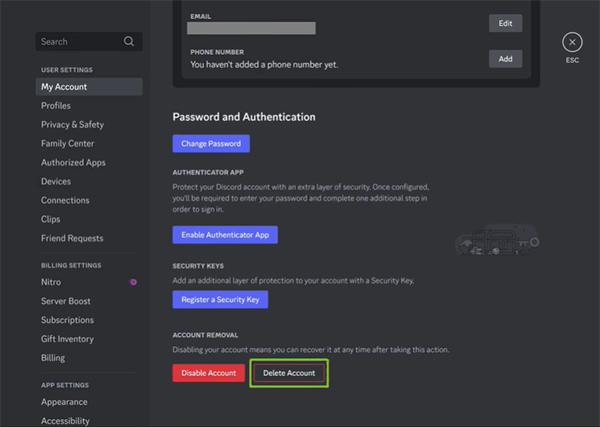Click the "SECURITY KEYS" label
This screenshot has height=427, width=600.
point(198,266)
